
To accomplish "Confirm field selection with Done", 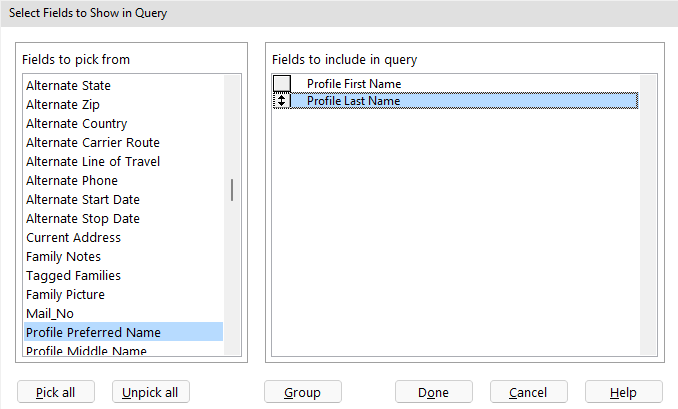I will click(434, 392).
